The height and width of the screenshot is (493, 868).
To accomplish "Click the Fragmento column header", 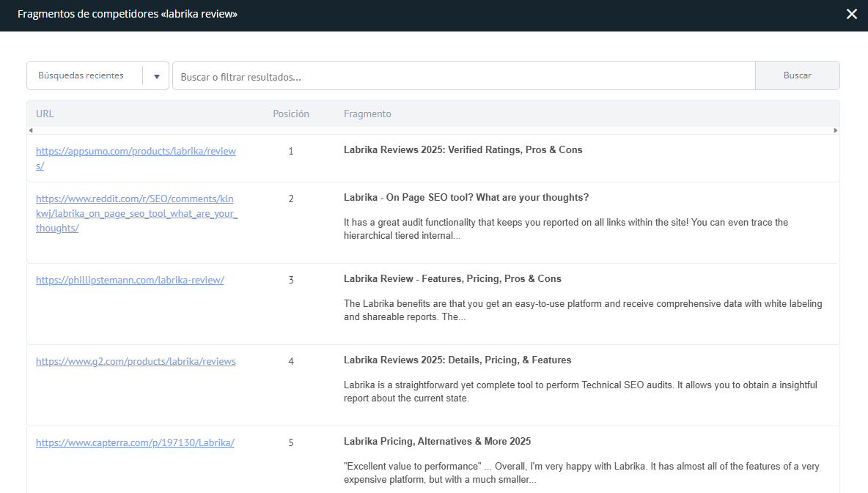I will [367, 114].
